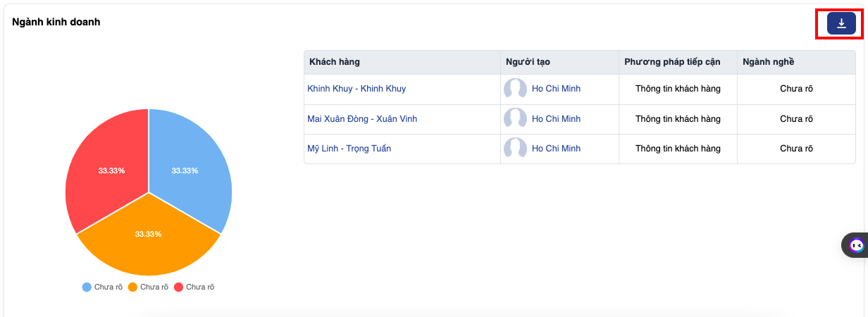Open customer Khinh Khuy - Khinh Khuy
The height and width of the screenshot is (317, 868).
pyautogui.click(x=356, y=89)
